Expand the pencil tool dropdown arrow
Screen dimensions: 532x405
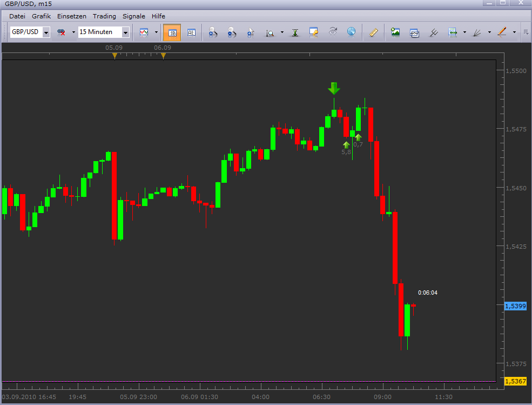(x=514, y=32)
